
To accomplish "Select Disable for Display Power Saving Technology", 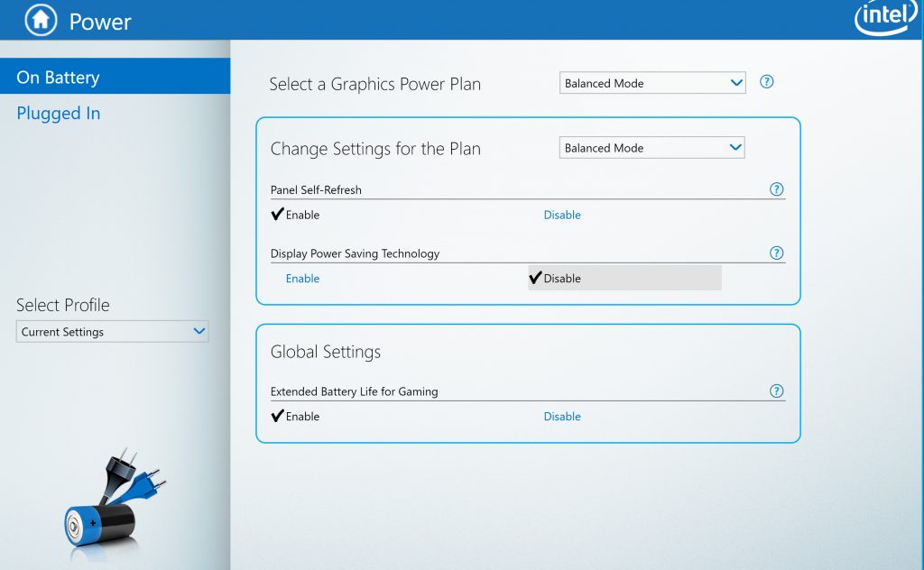I will tap(624, 278).
